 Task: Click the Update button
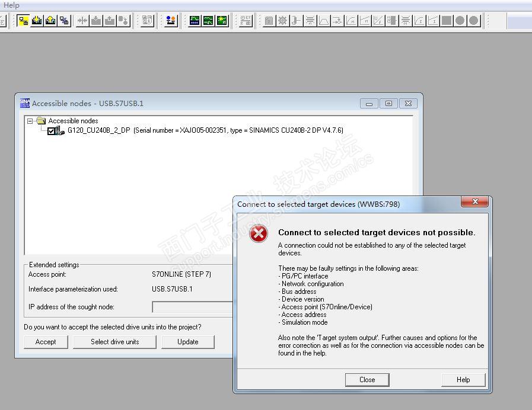pyautogui.click(x=188, y=342)
